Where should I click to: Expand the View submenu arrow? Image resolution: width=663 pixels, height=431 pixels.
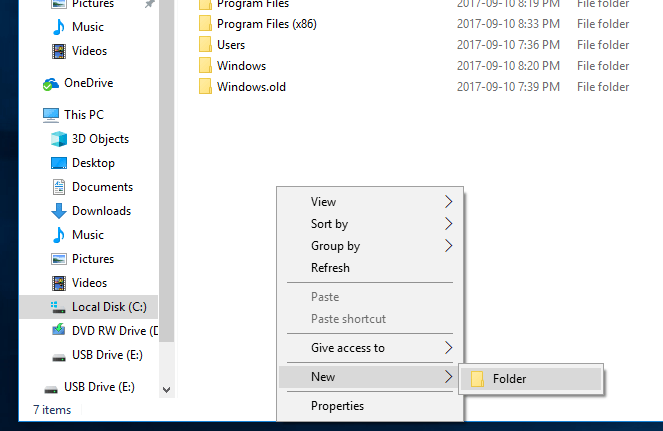(x=449, y=202)
